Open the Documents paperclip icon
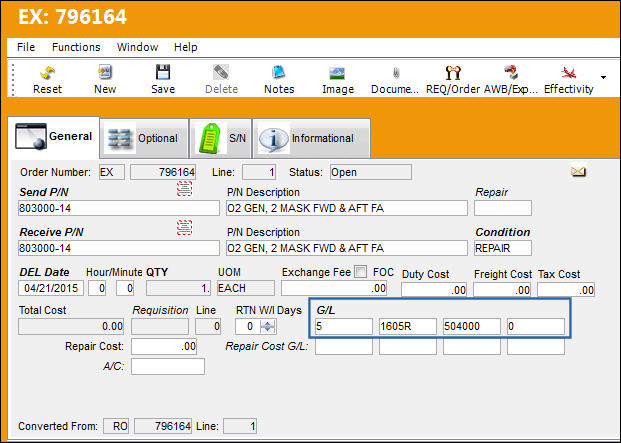The width and height of the screenshot is (621, 443). click(395, 73)
